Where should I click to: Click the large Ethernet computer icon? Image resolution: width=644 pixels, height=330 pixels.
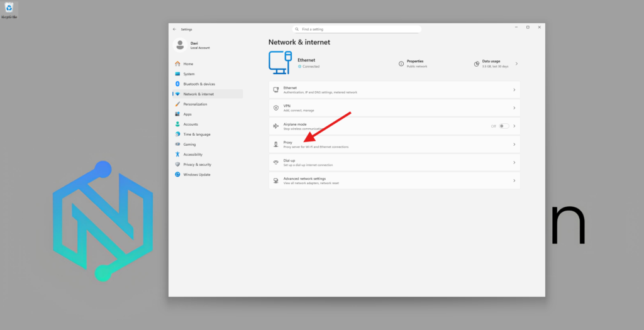[x=280, y=63]
